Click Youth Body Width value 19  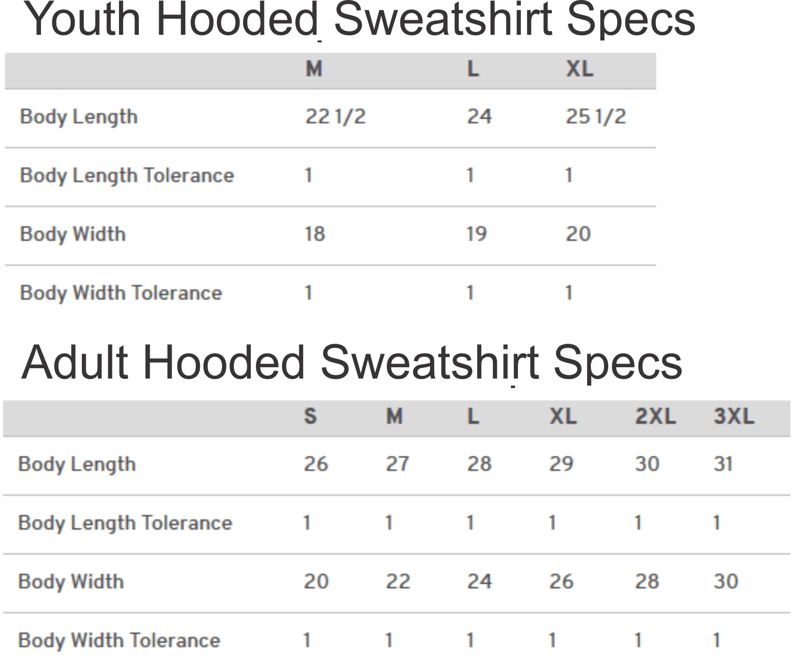pos(476,234)
